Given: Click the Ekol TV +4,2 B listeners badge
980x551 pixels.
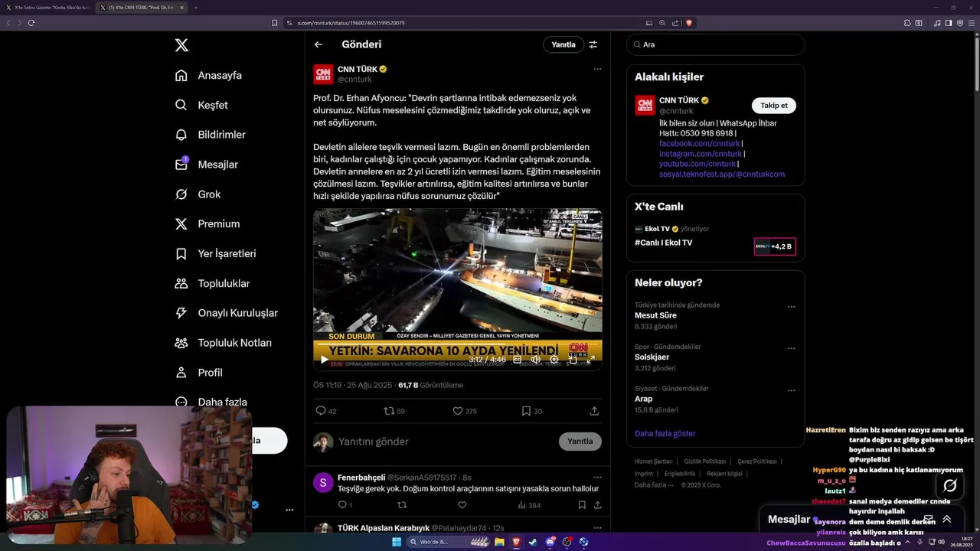Looking at the screenshot, I should click(775, 246).
